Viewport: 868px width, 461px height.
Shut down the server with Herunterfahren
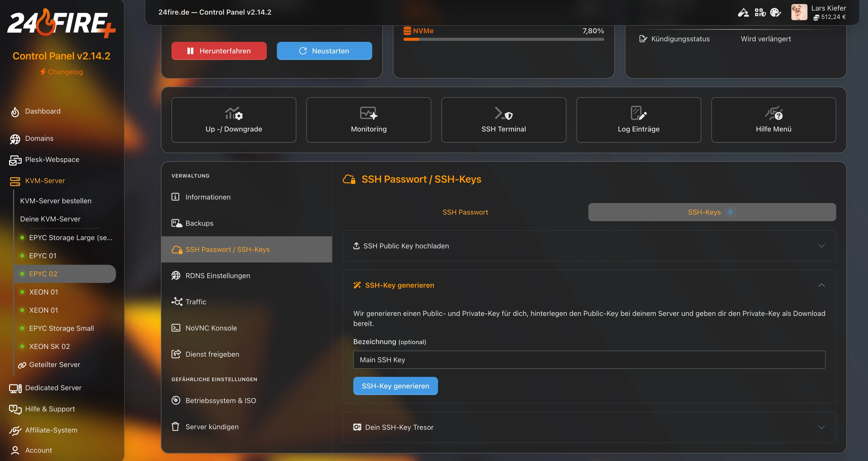point(219,51)
